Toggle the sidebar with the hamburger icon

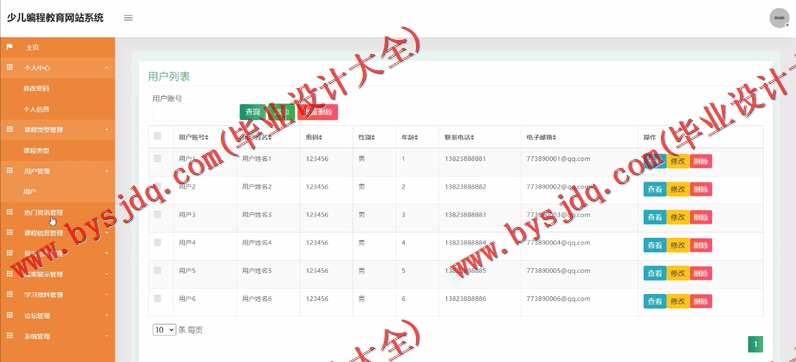[128, 18]
